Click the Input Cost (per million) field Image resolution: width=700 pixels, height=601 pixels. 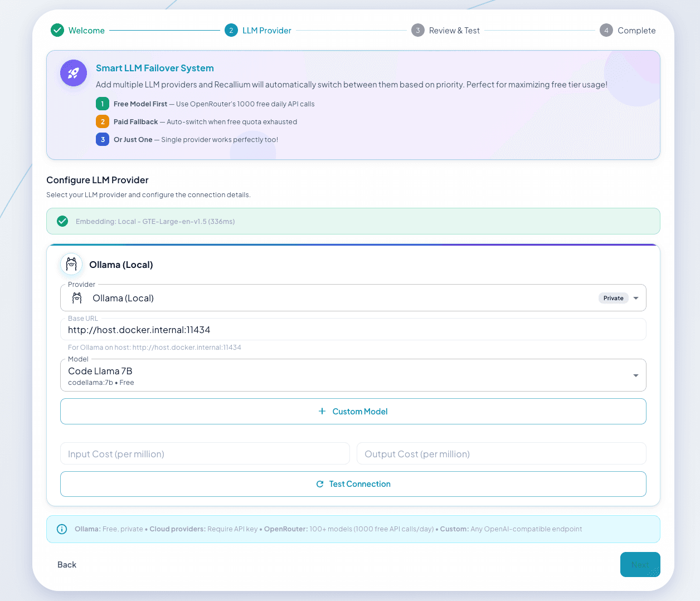[205, 454]
